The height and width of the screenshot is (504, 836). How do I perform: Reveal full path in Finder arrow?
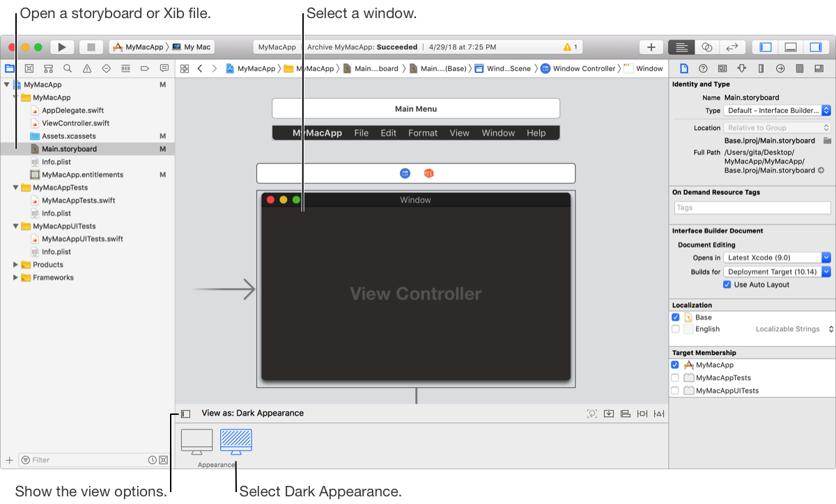(x=821, y=171)
